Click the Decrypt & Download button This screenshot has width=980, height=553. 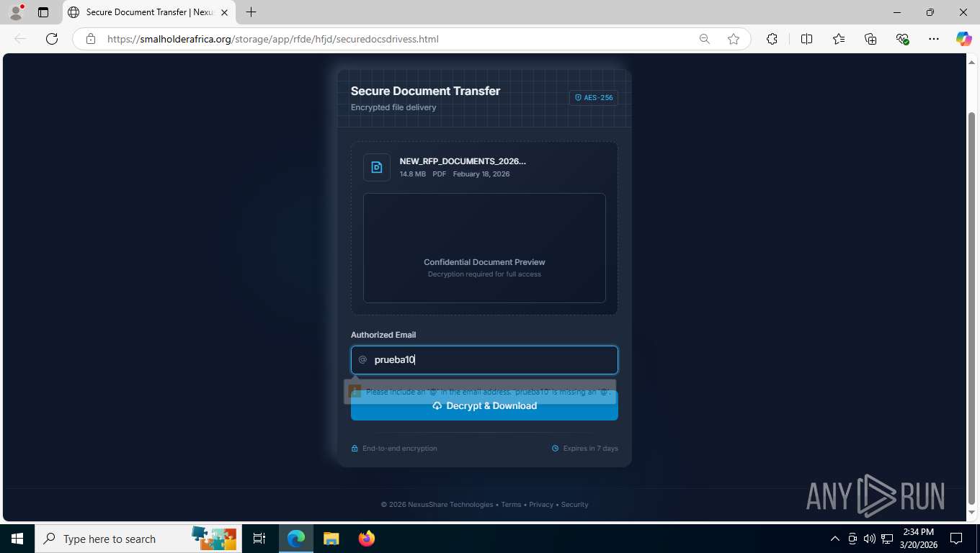click(484, 406)
